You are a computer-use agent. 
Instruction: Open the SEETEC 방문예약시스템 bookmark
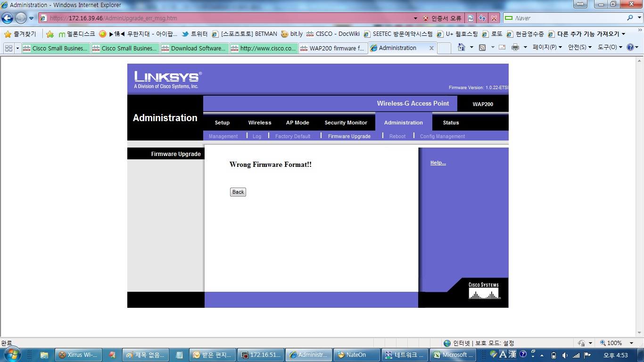point(398,34)
